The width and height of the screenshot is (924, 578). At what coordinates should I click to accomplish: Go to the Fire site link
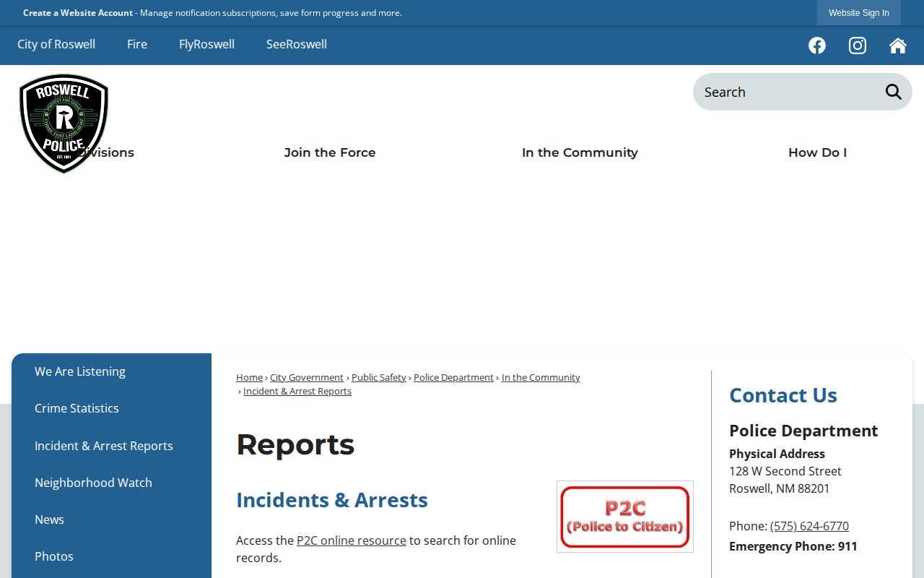point(137,44)
